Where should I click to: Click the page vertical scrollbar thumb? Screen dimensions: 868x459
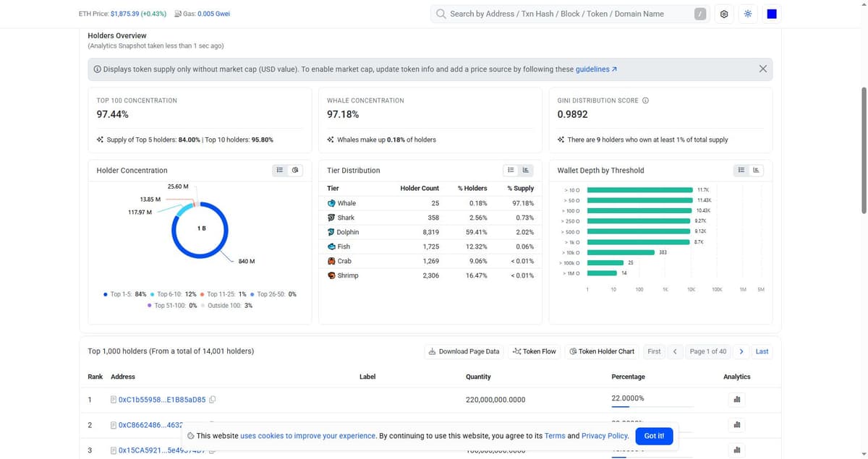[864, 150]
